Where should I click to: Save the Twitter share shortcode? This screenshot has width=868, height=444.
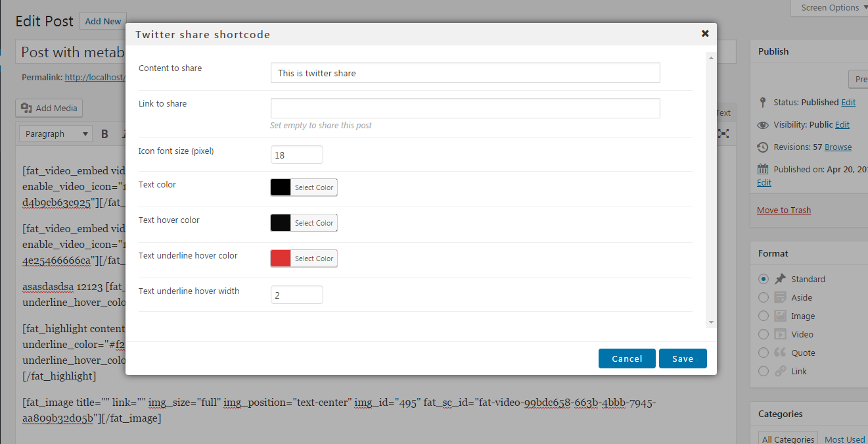point(683,358)
